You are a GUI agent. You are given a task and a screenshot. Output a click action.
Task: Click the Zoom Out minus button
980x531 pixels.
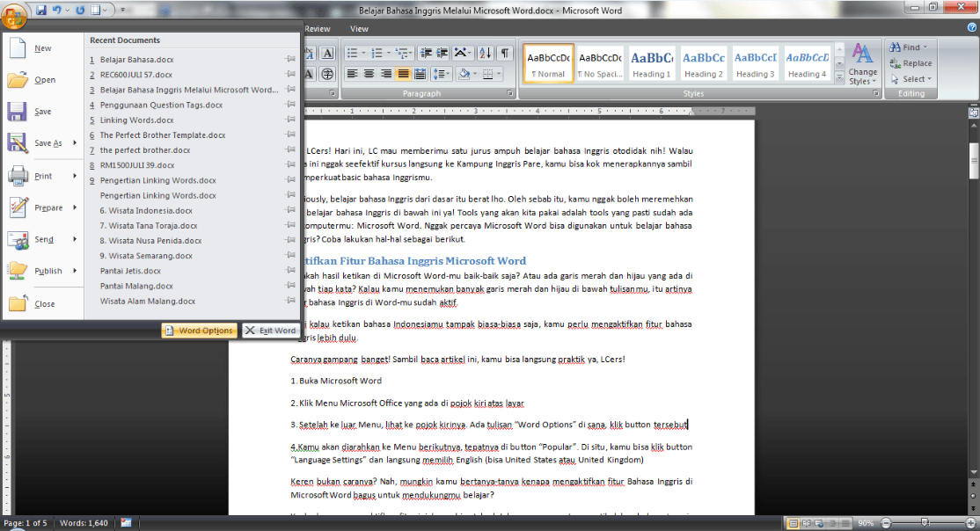pyautogui.click(x=886, y=523)
